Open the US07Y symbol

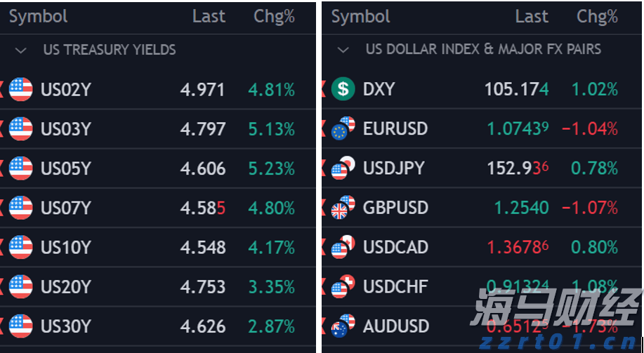66,208
